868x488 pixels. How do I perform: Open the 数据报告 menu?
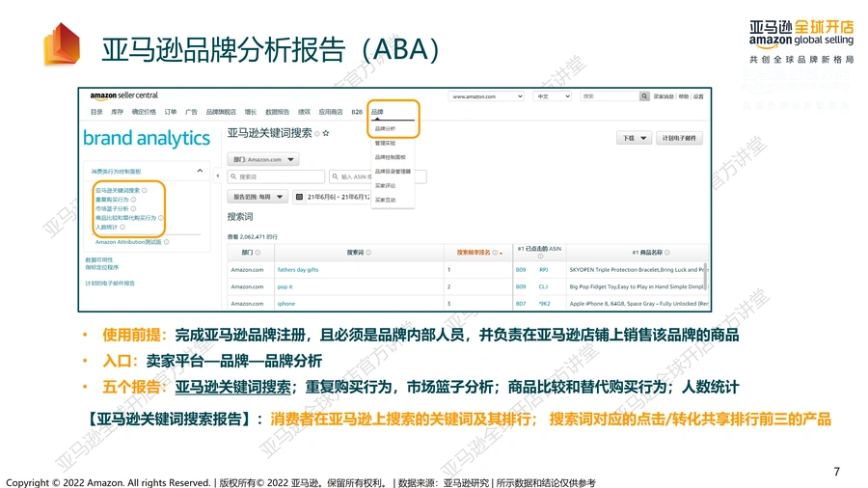click(278, 112)
